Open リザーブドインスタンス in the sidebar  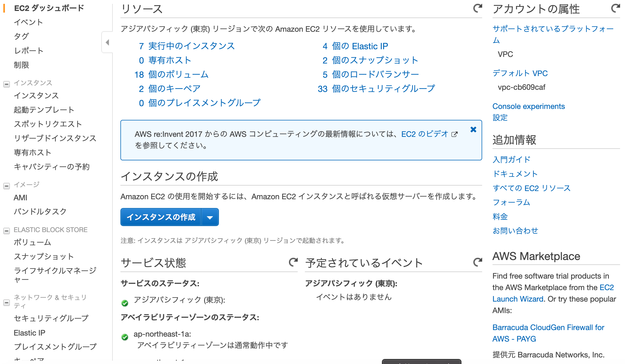55,138
